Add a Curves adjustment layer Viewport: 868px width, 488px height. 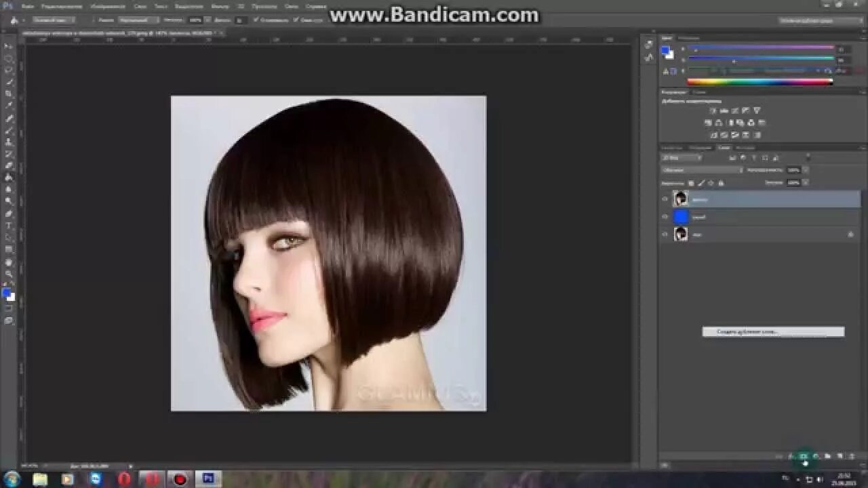[x=734, y=110]
